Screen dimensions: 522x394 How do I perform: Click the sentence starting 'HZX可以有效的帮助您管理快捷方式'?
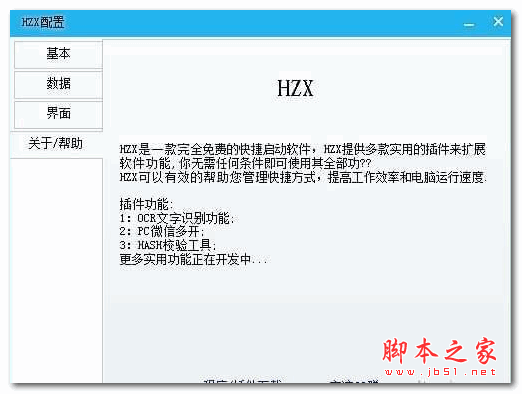tap(303, 177)
